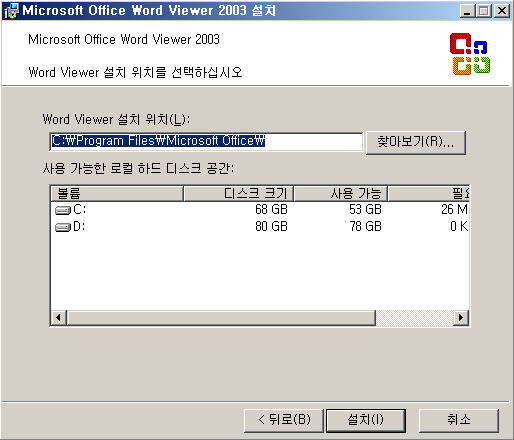This screenshot has width=514, height=440.
Task: Click the D: volume label
Action: (x=79, y=227)
